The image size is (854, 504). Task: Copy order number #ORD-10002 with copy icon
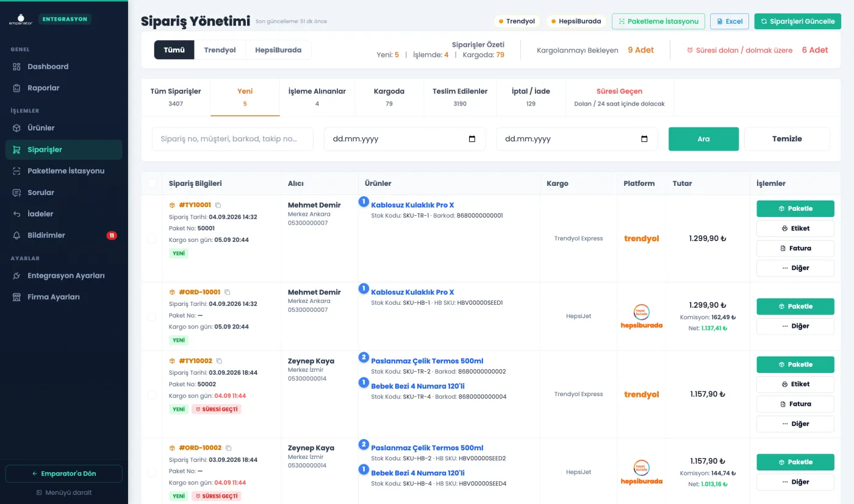[x=229, y=448]
